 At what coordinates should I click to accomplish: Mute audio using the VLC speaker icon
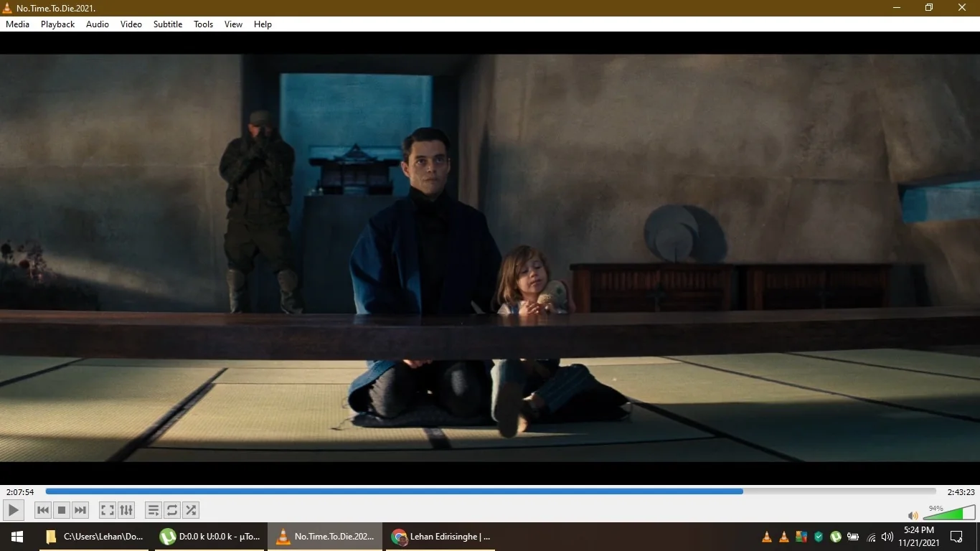913,515
